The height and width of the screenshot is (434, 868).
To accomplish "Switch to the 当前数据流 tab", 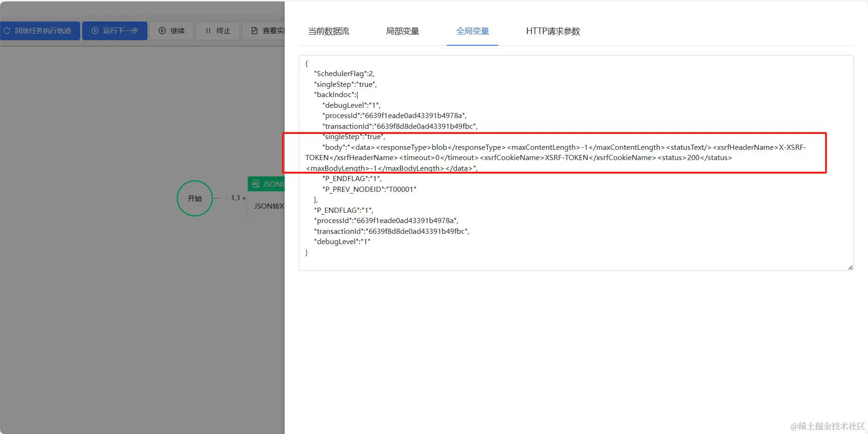I will (x=329, y=31).
